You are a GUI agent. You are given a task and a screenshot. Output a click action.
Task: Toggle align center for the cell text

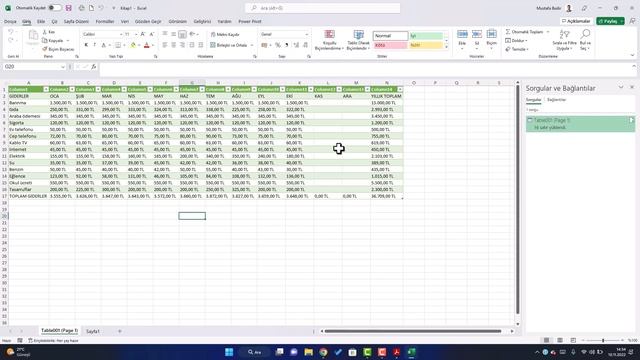[x=173, y=45]
